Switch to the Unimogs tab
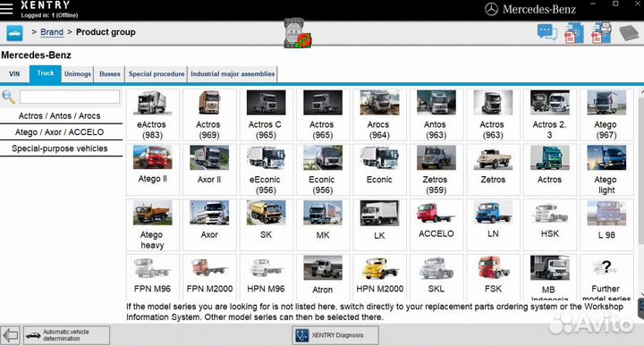644x346 pixels. 78,74
